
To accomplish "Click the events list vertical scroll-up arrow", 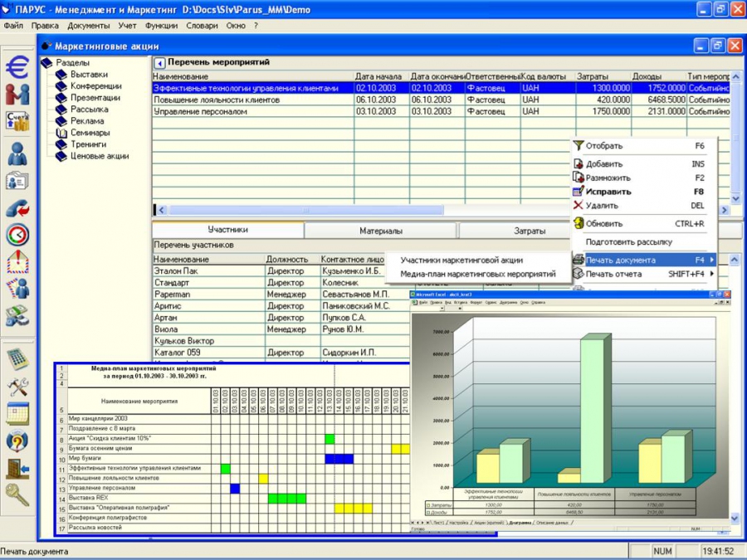I will [x=735, y=76].
